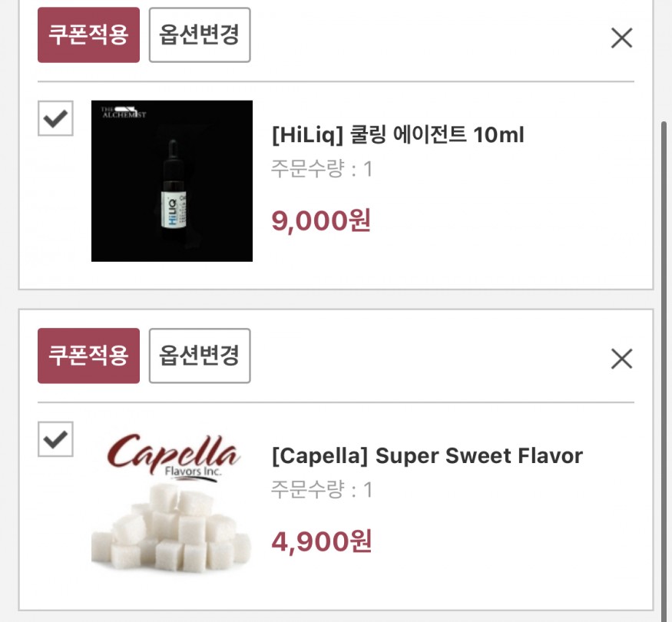The image size is (672, 622).
Task: Click the 4,900원 price text
Action: (322, 541)
